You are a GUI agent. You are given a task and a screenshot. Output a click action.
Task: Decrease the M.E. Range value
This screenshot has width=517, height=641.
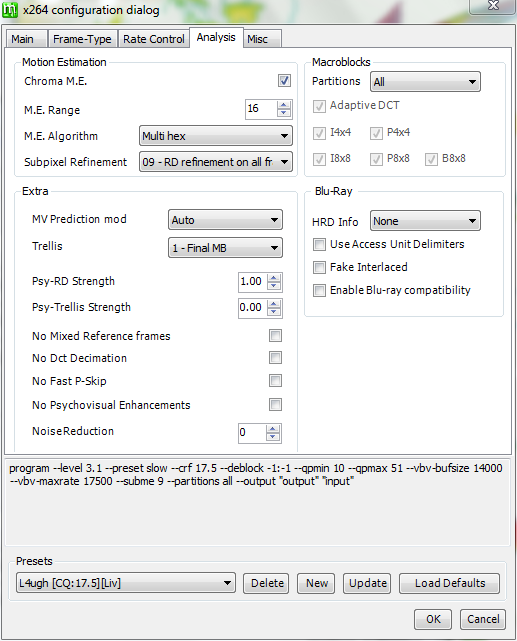283,113
